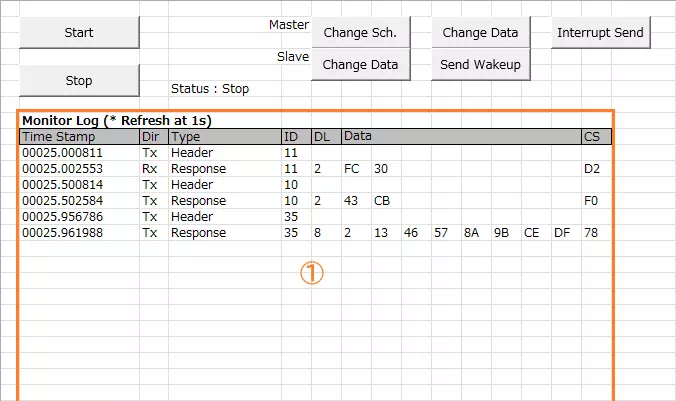Click Change Data beside the Slave label

[360, 65]
